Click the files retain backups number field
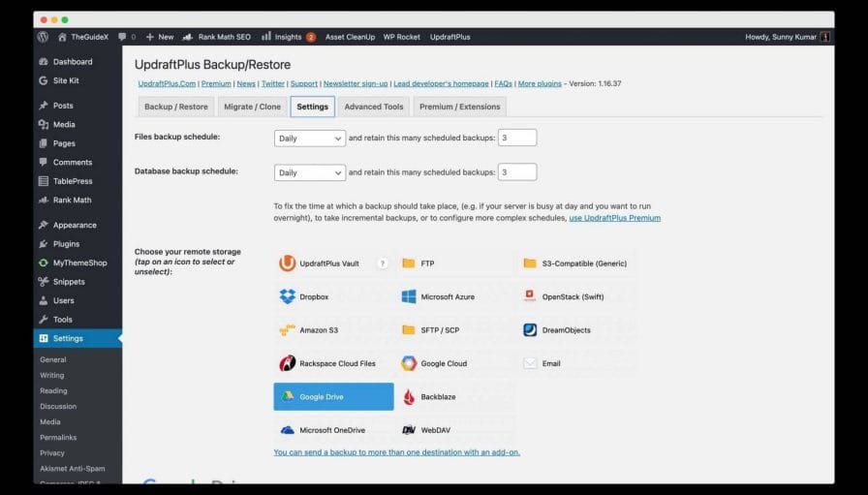The image size is (868, 495). pos(517,139)
